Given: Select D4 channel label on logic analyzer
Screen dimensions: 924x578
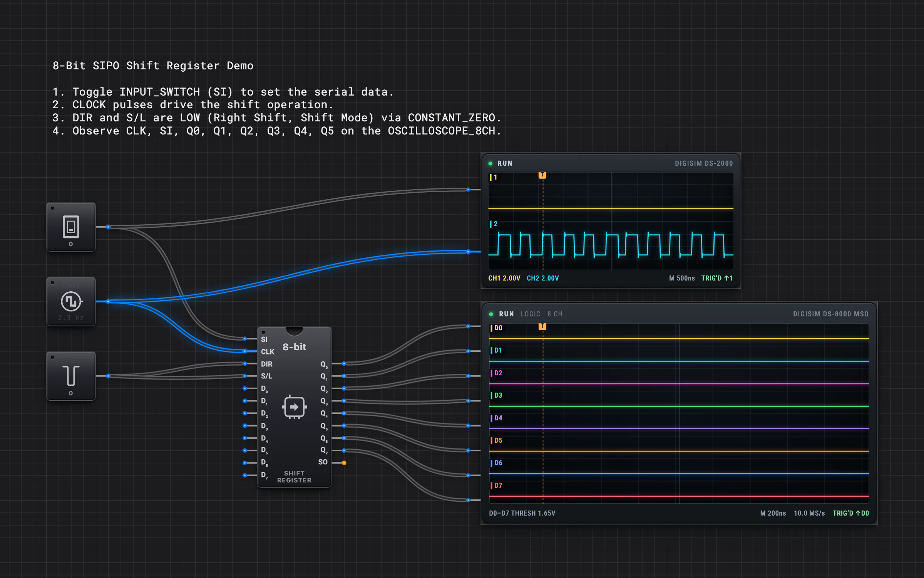Looking at the screenshot, I should 496,418.
